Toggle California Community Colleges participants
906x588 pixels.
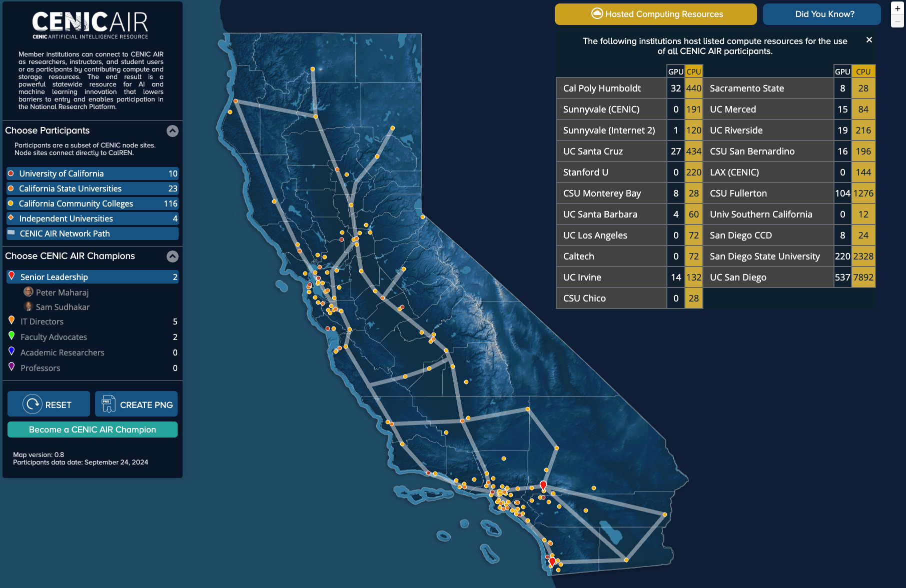click(93, 203)
